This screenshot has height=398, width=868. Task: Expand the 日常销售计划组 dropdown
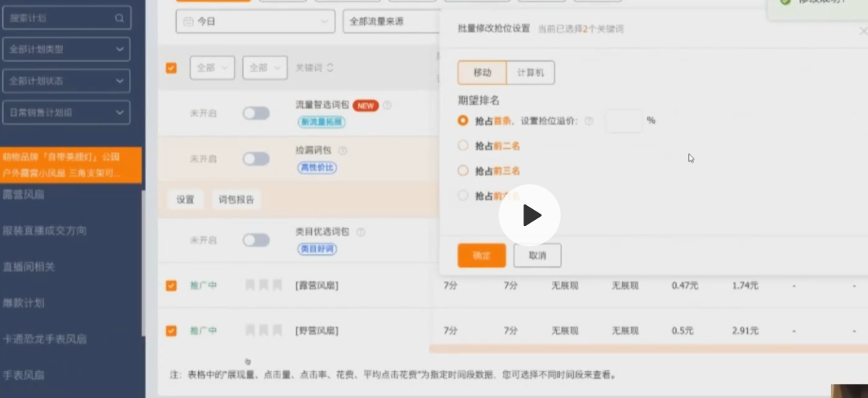coord(65,112)
